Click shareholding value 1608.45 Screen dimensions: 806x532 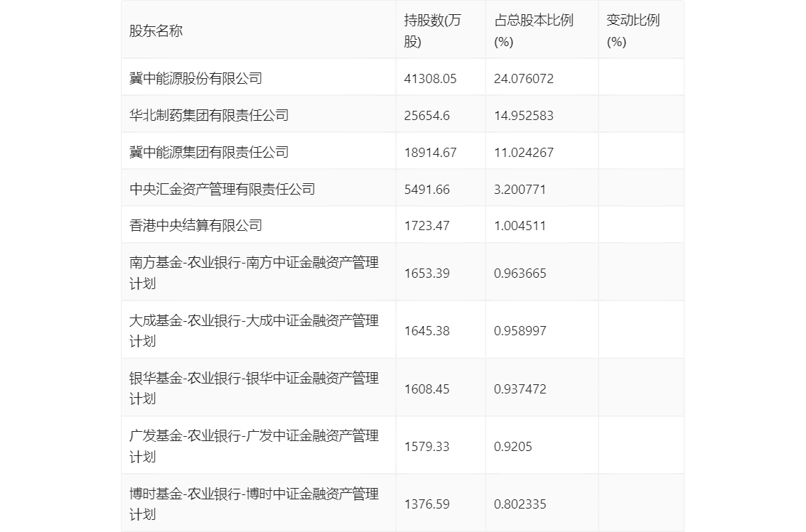[426, 389]
